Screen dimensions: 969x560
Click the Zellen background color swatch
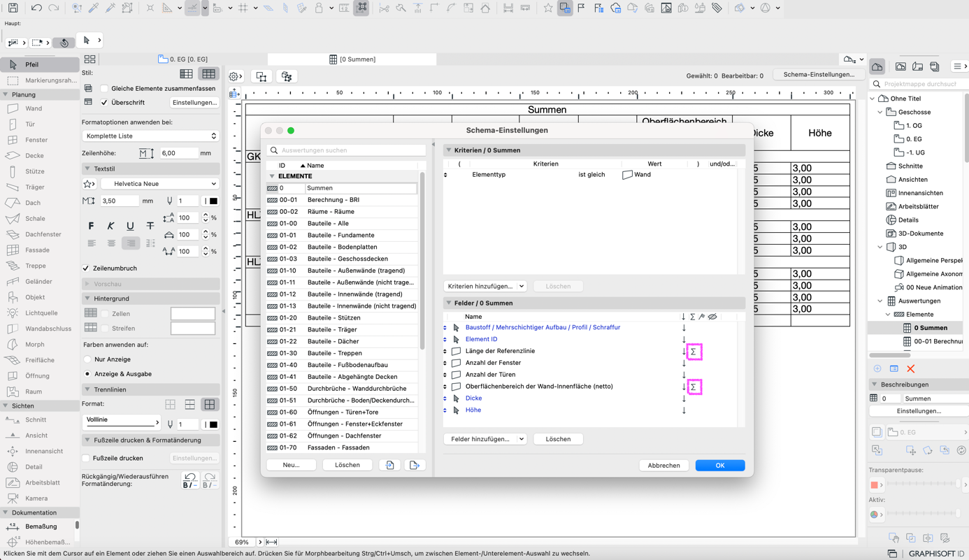(x=193, y=314)
